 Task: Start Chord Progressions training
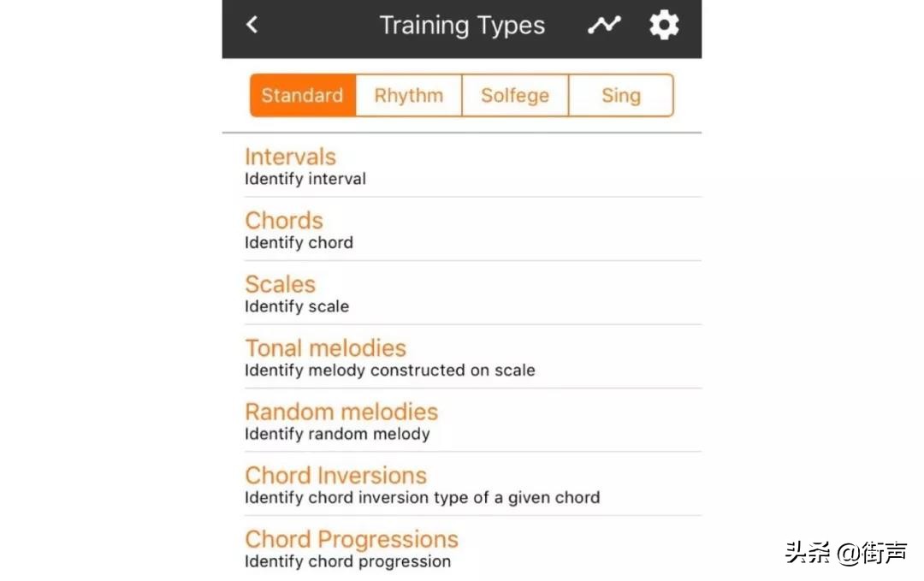pos(351,539)
